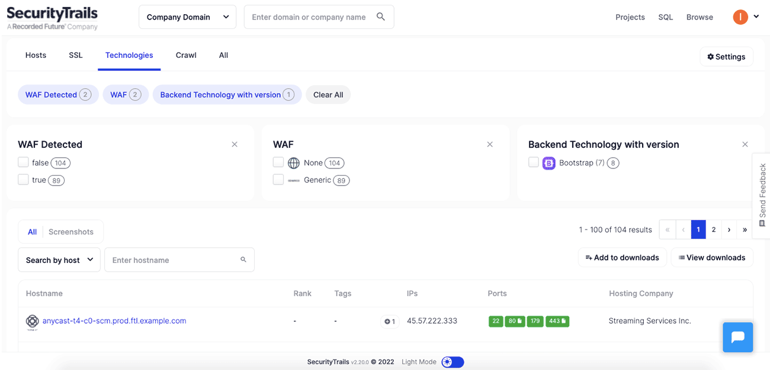The width and height of the screenshot is (770, 370).
Task: Switch to the Screenshots results view
Action: click(71, 232)
